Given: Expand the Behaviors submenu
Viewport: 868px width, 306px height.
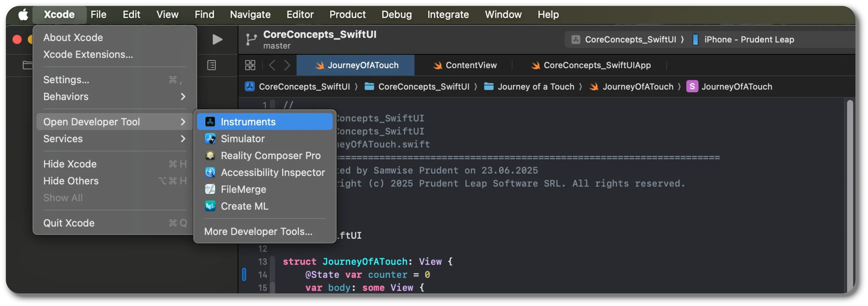Looking at the screenshot, I should coord(114,97).
